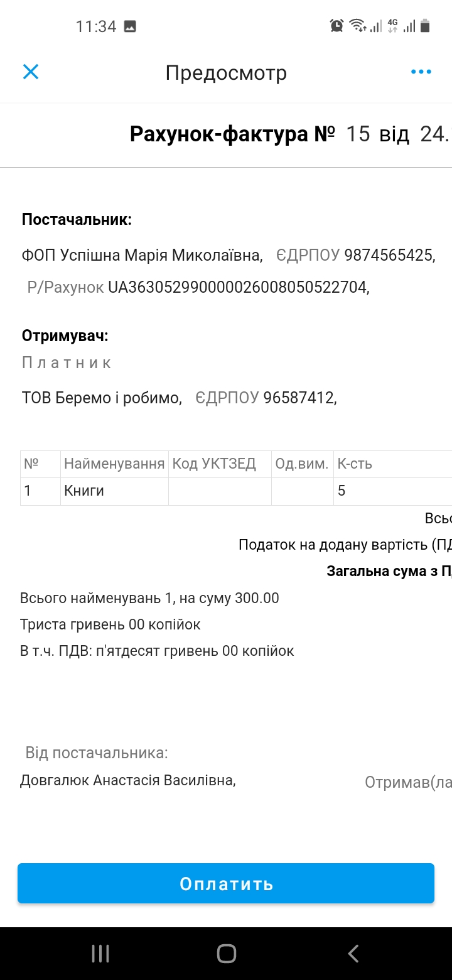This screenshot has height=980, width=452.
Task: Select the Р/Рахунок IBAN number text
Action: pos(239,287)
